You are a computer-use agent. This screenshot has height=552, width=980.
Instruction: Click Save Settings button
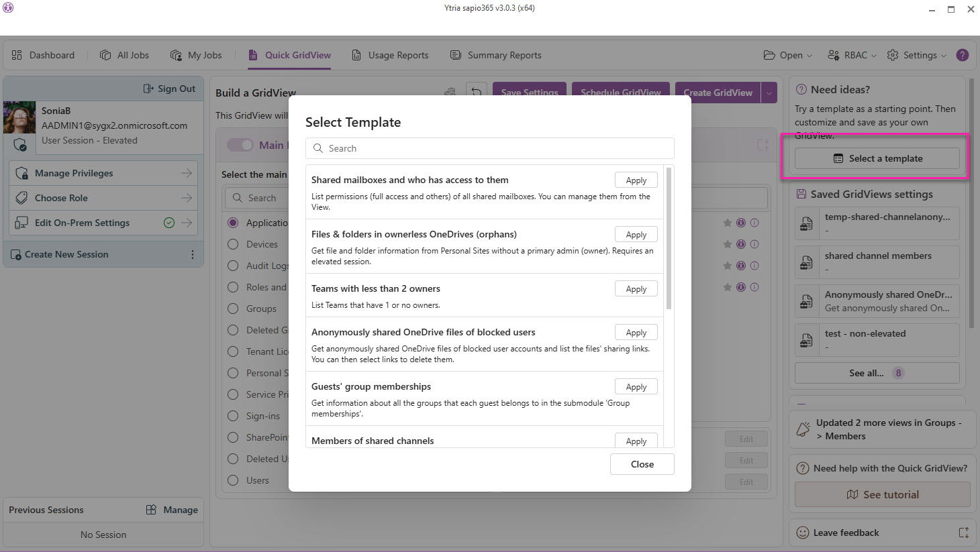click(530, 92)
